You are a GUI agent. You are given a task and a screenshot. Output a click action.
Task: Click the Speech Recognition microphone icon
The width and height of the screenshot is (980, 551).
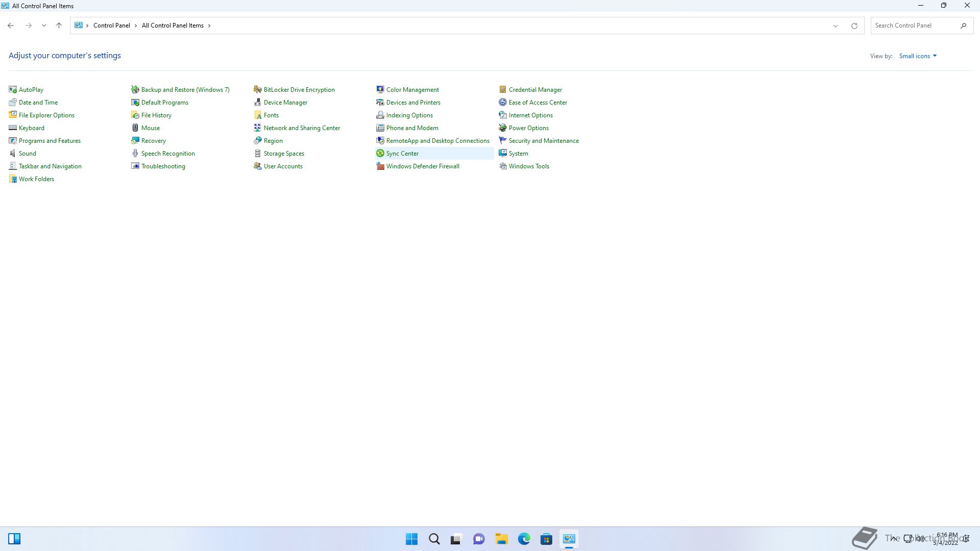click(x=135, y=153)
